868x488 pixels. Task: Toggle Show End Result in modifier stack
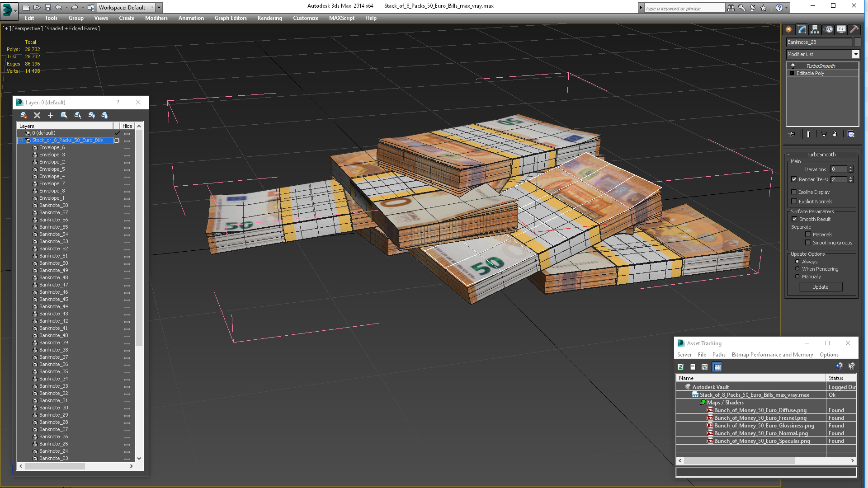[x=808, y=134]
